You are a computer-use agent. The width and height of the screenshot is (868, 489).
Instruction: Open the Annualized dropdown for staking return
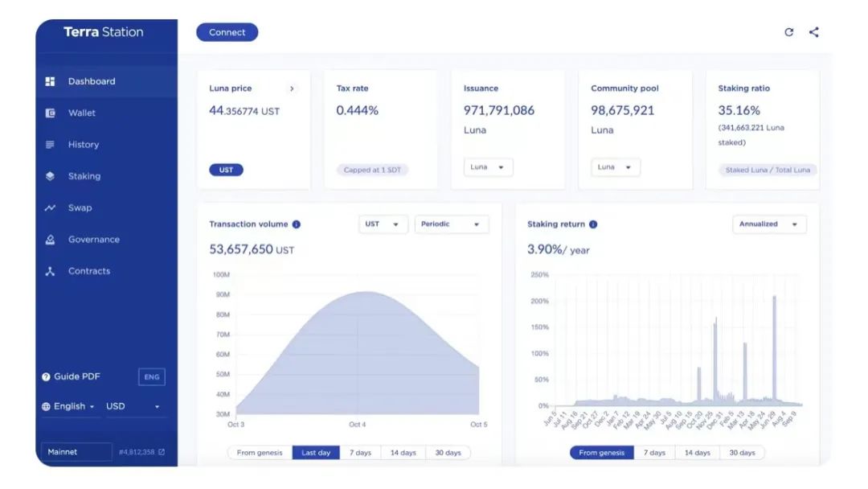[x=769, y=224]
